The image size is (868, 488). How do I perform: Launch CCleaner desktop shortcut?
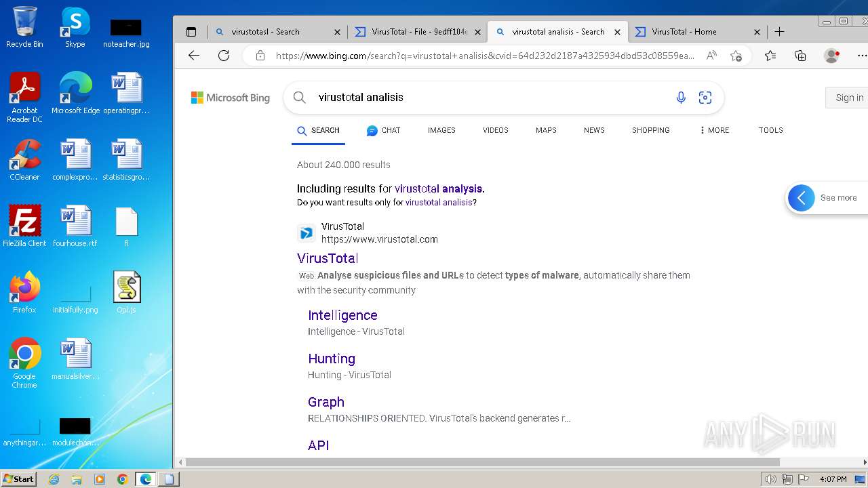pos(24,160)
